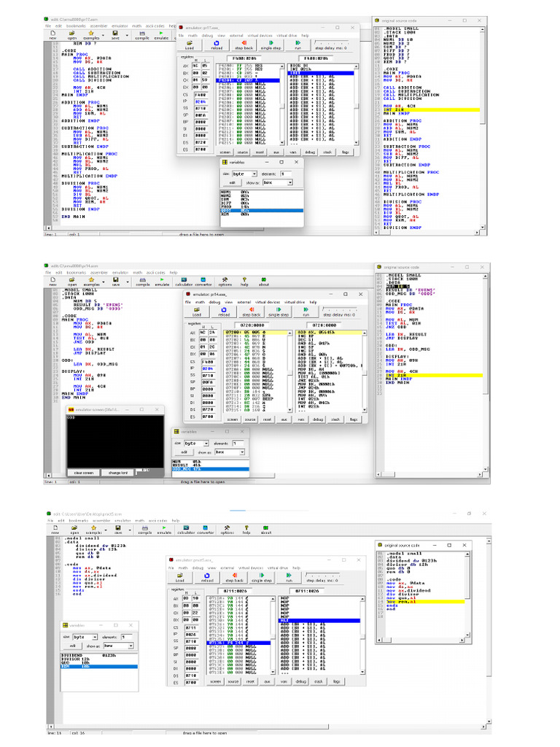
Task: Select PROD row in pr17 variables list
Action: [x=262, y=206]
